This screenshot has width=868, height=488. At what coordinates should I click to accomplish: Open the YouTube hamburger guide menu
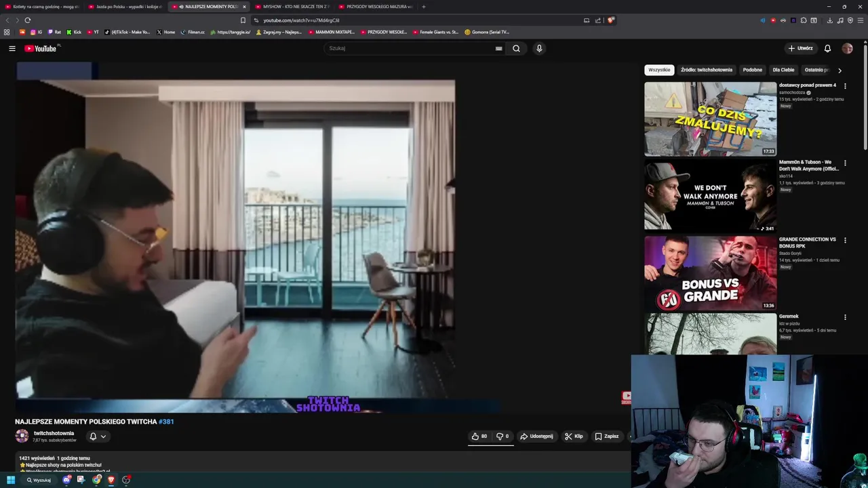point(12,48)
